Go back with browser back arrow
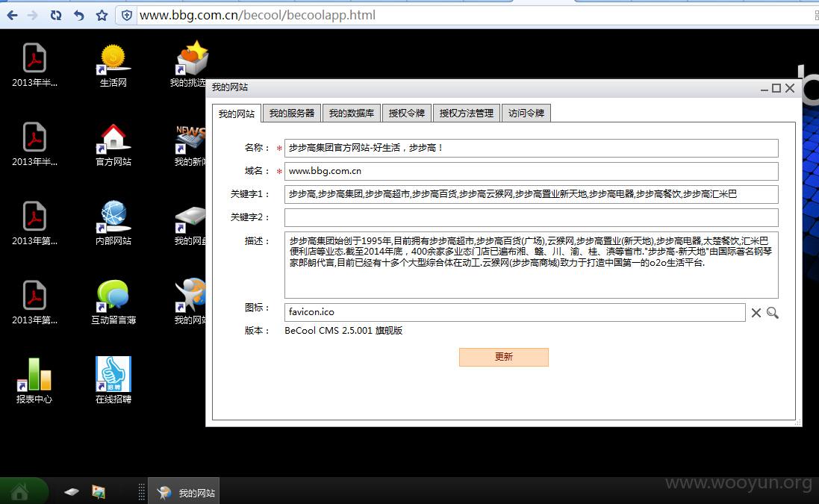Viewport: 819px width, 504px height. tap(12, 16)
